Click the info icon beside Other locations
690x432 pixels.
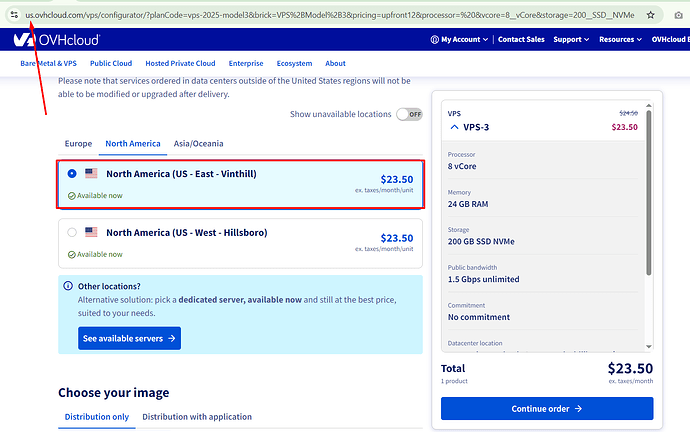pyautogui.click(x=68, y=286)
